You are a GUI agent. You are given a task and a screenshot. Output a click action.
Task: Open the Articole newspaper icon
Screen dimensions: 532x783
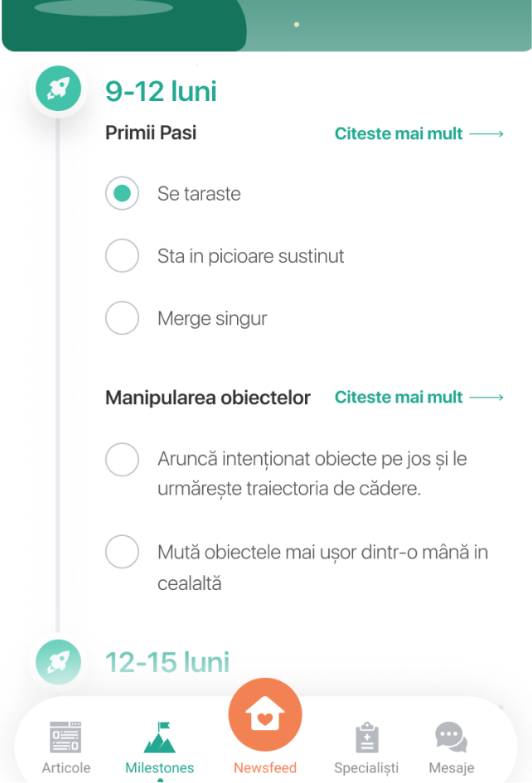point(65,737)
